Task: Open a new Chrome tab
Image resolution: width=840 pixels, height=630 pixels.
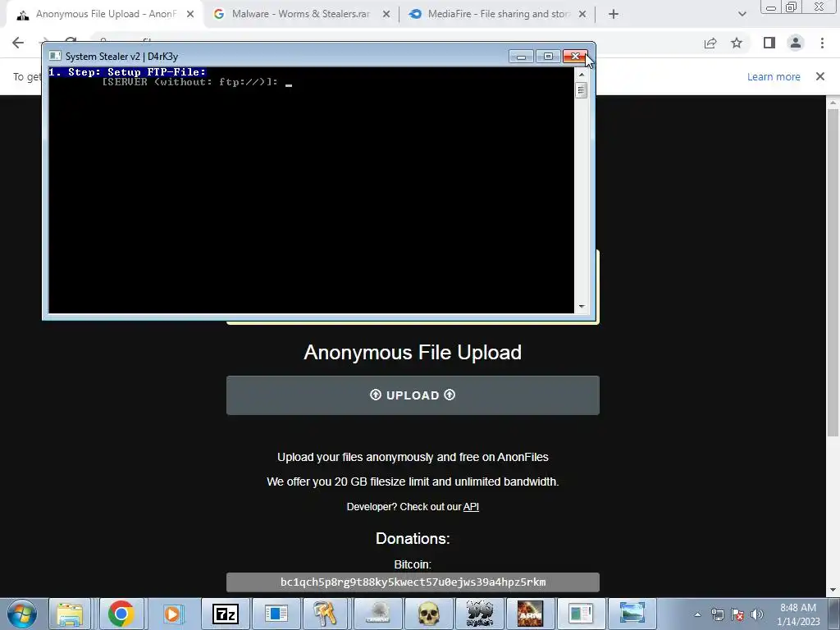Action: 614,15
